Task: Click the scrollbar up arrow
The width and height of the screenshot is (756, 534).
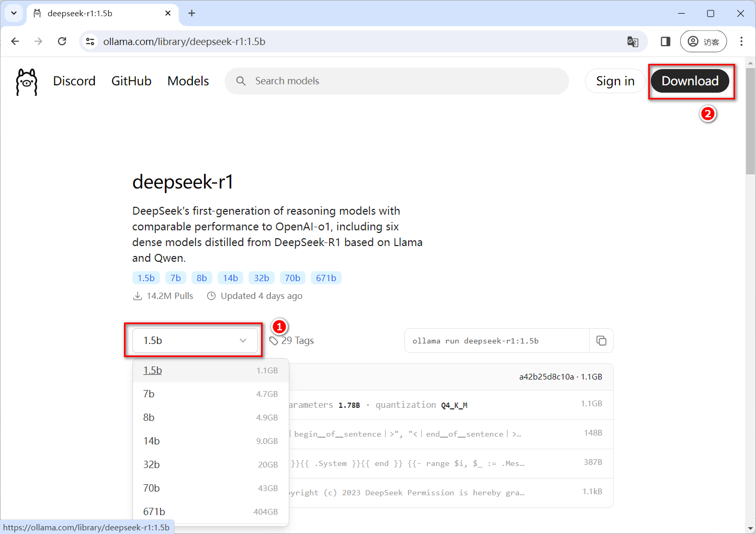Action: pyautogui.click(x=751, y=62)
